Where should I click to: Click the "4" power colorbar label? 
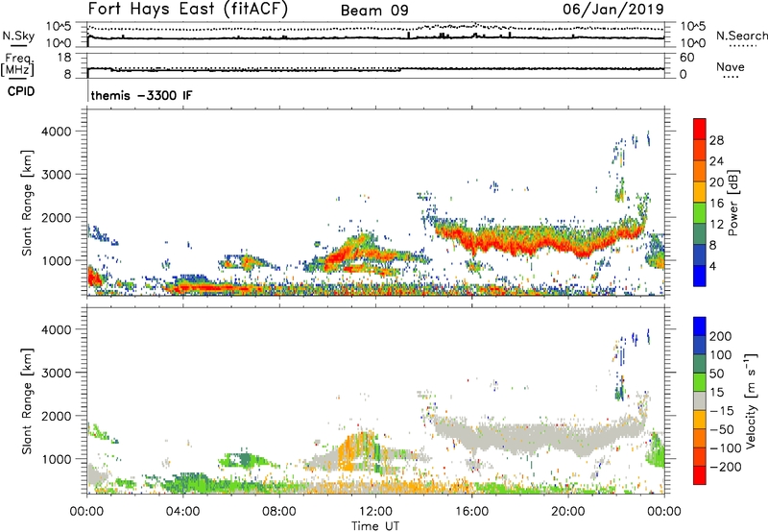[712, 266]
